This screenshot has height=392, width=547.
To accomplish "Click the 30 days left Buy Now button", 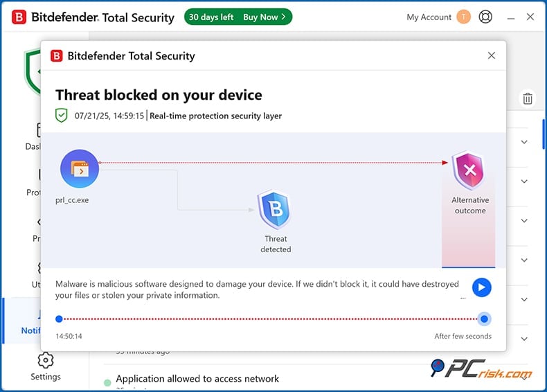I will coord(238,17).
